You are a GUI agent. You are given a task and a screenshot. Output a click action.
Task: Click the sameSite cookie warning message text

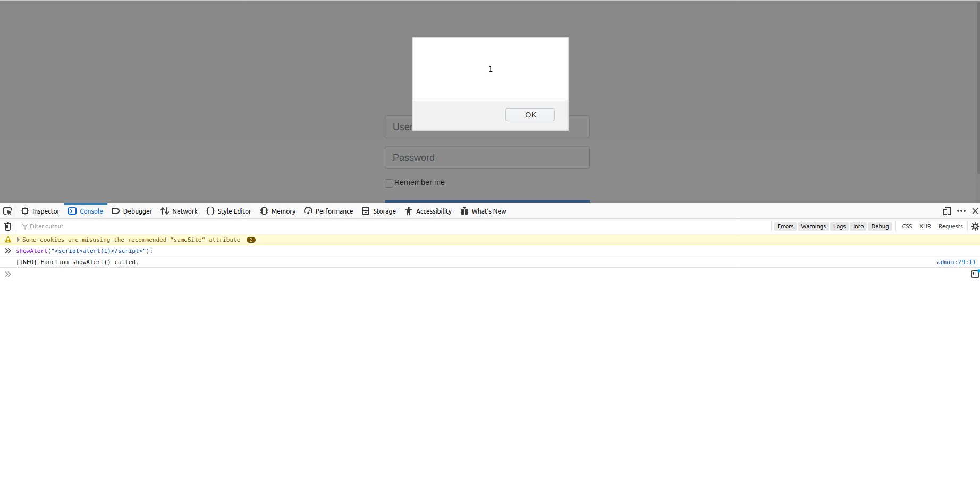[131, 240]
